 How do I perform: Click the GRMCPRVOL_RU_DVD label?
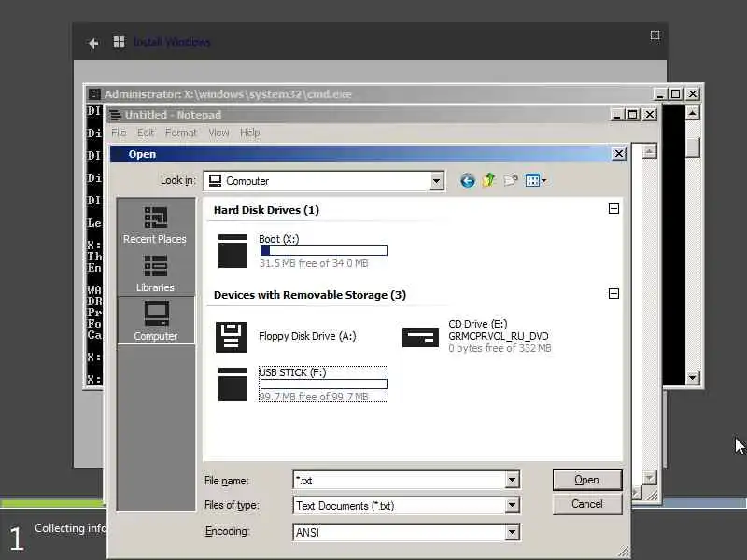[498, 336]
